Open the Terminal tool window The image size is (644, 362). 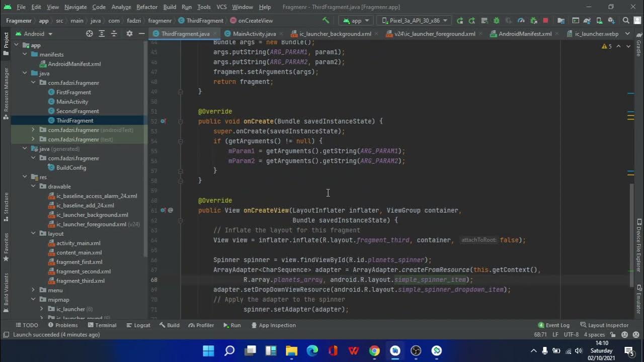click(102, 325)
